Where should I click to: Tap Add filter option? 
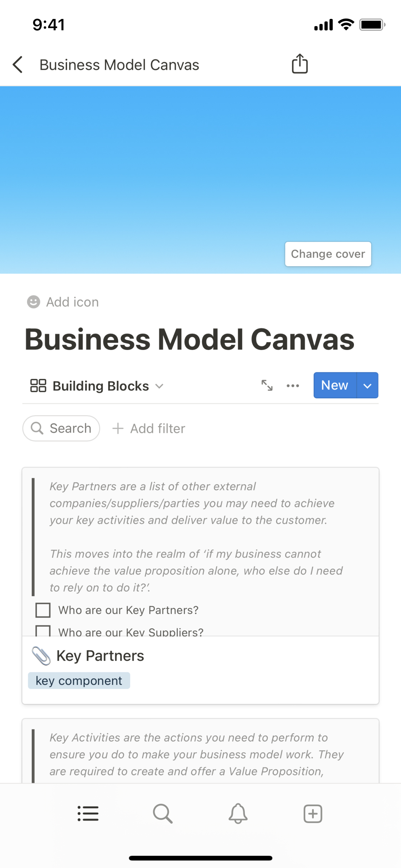149,428
